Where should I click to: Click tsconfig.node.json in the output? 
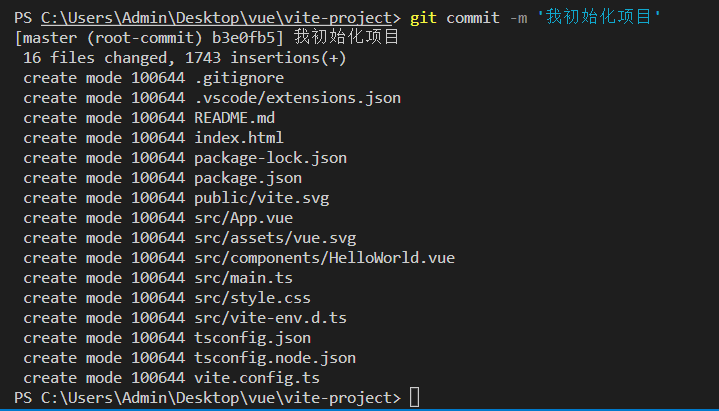coord(275,358)
